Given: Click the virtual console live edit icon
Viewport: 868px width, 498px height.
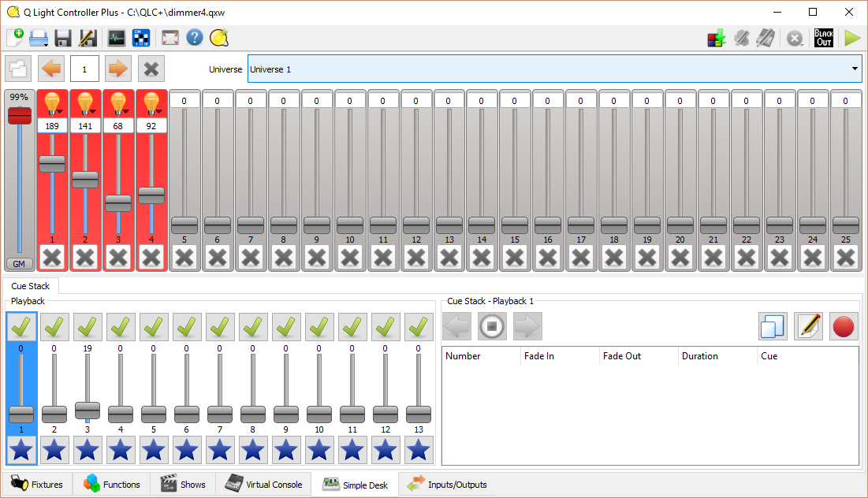Looking at the screenshot, I should [x=766, y=38].
